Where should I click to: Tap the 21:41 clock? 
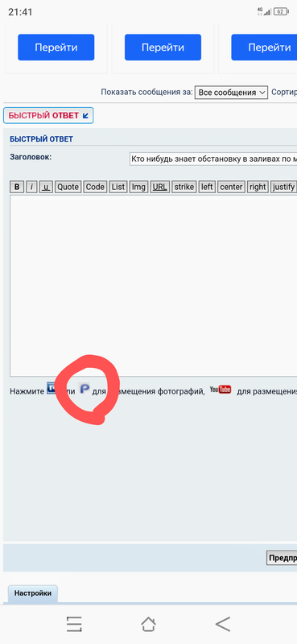point(20,12)
